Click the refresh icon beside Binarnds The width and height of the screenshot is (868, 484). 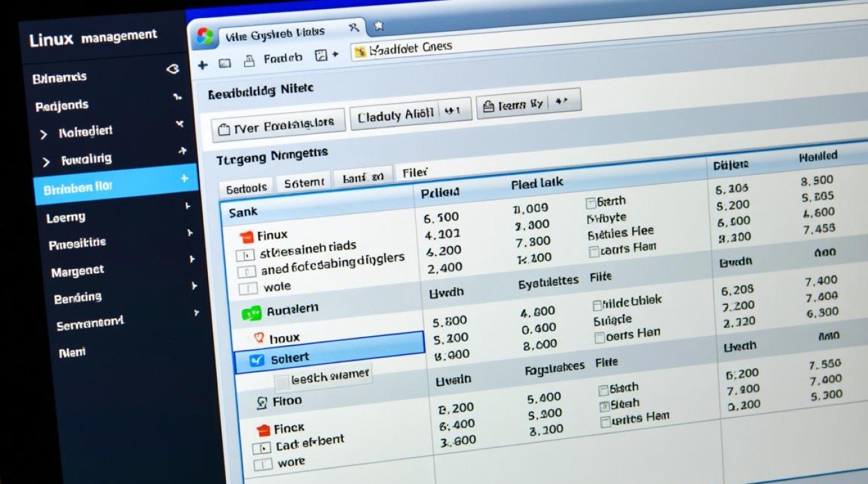pos(172,68)
